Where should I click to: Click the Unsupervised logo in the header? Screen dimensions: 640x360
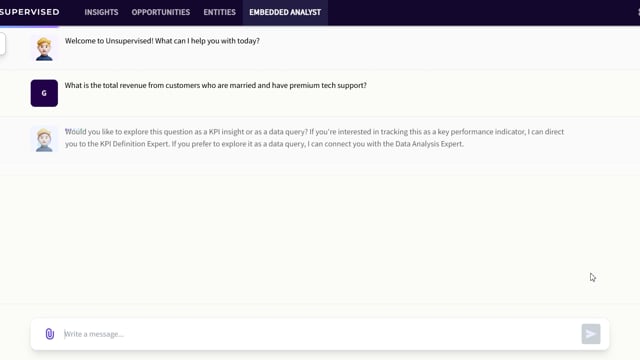29,12
